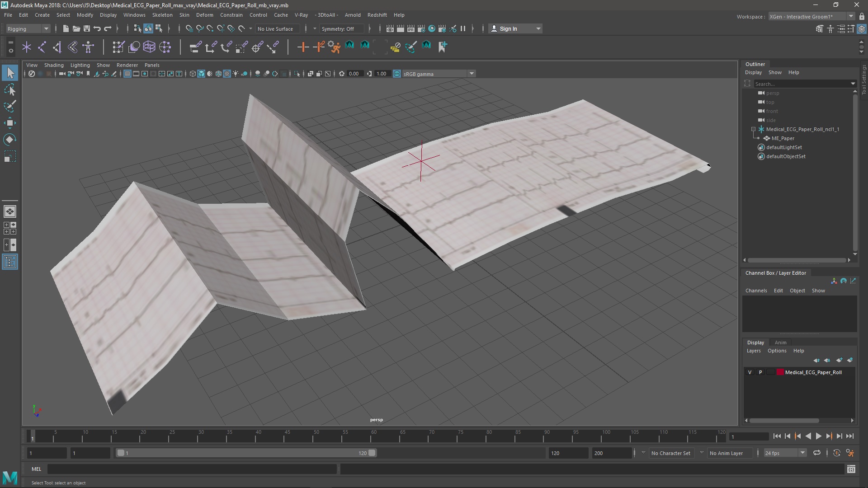Select the Create IK Handle shelf tool
The image size is (868, 488).
click(57, 47)
